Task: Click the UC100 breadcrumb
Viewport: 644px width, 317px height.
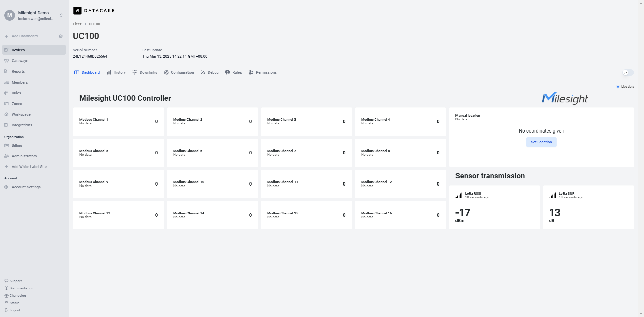Action: click(x=94, y=24)
